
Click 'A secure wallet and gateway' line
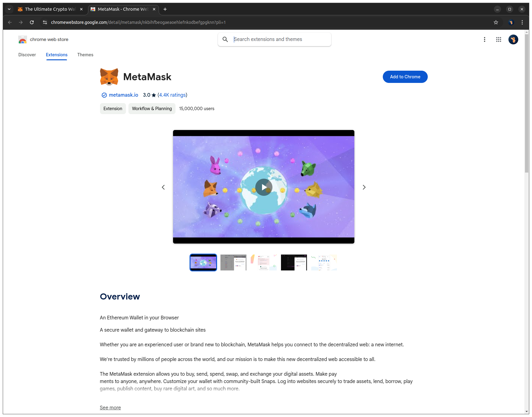[x=153, y=330]
